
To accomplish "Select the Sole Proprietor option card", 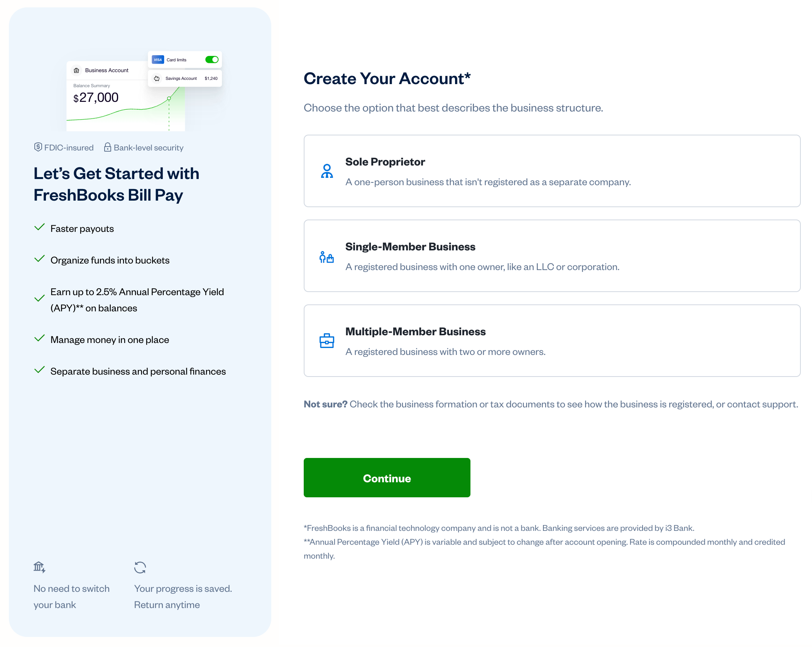I will pos(552,171).
